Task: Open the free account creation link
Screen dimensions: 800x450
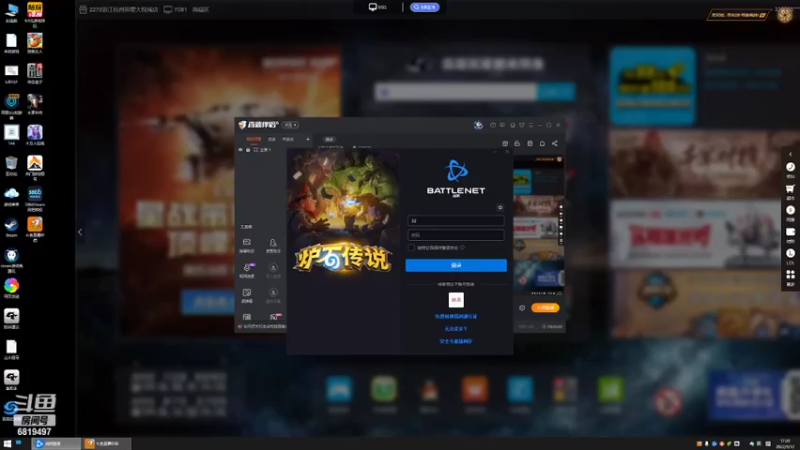Action: (456, 316)
